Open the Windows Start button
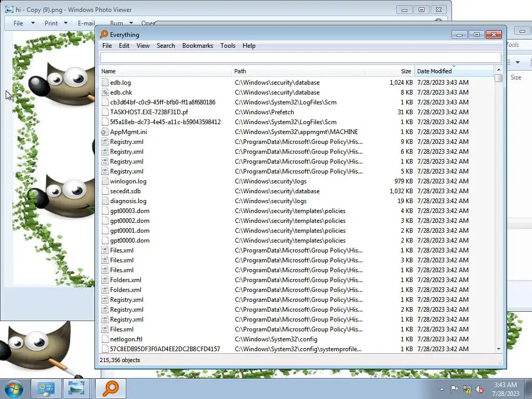The width and height of the screenshot is (532, 399). pyautogui.click(x=14, y=389)
